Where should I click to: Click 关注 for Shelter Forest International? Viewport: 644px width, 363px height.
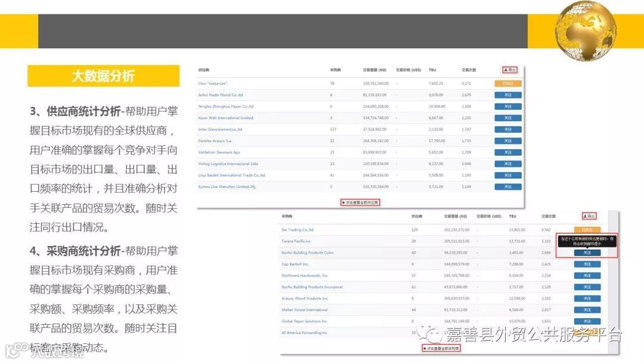point(587,310)
